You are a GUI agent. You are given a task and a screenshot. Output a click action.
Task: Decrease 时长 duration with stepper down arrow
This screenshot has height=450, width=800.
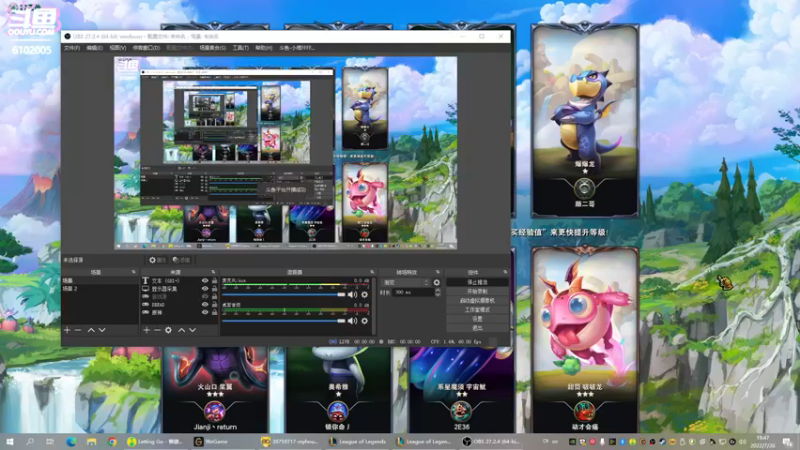coord(437,294)
